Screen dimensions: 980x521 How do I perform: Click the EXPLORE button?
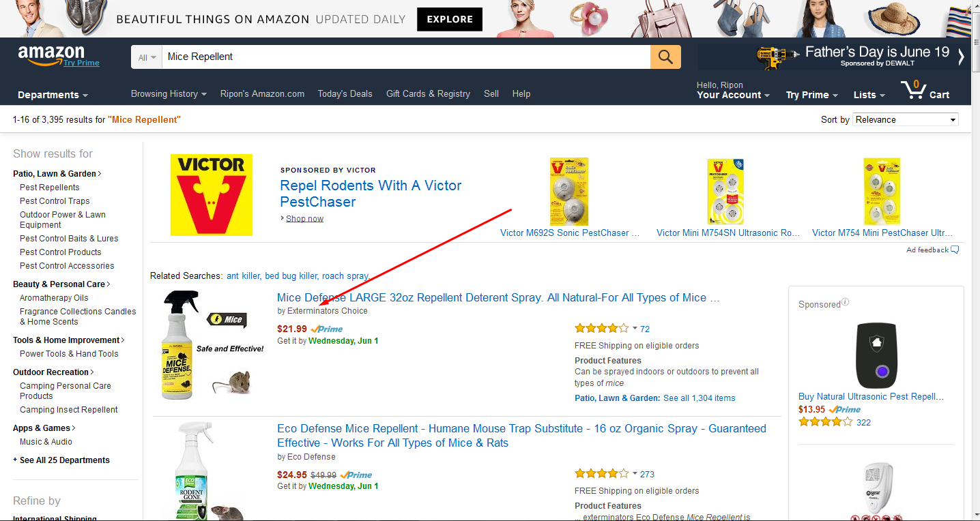449,19
